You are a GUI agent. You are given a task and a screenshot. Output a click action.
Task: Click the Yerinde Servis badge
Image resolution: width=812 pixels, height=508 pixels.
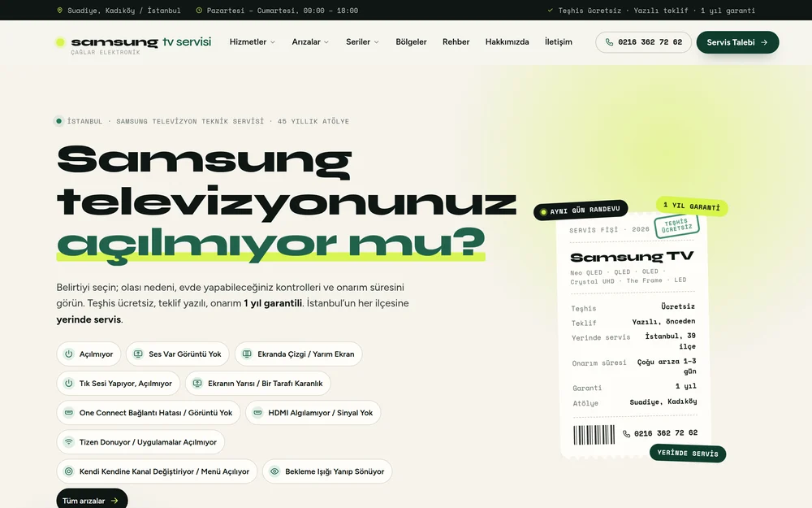click(688, 453)
